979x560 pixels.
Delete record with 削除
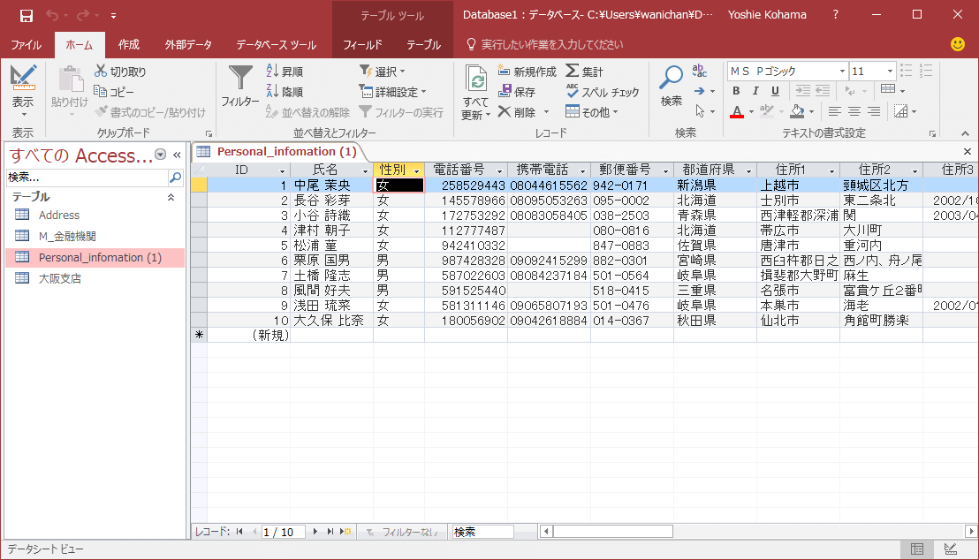pyautogui.click(x=517, y=112)
